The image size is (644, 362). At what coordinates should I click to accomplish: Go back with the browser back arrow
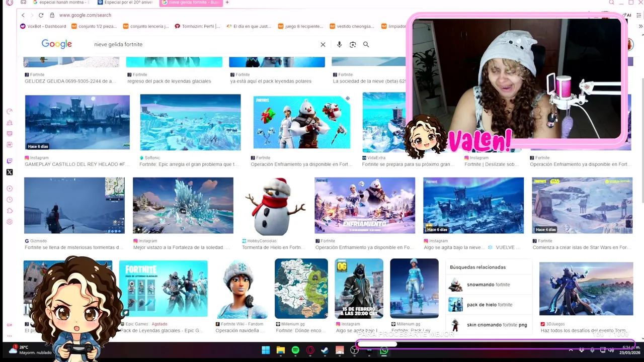click(23, 15)
